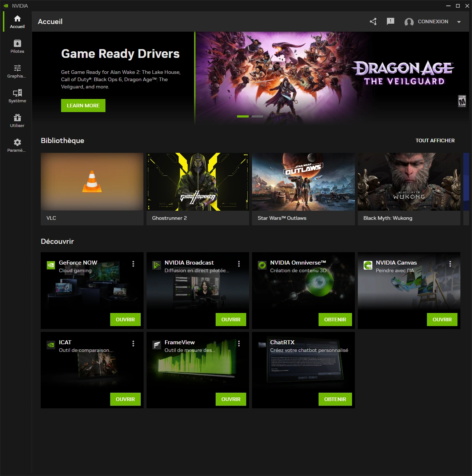
Task: Click the Dragon Age Veilguard banner image
Action: tap(332, 78)
